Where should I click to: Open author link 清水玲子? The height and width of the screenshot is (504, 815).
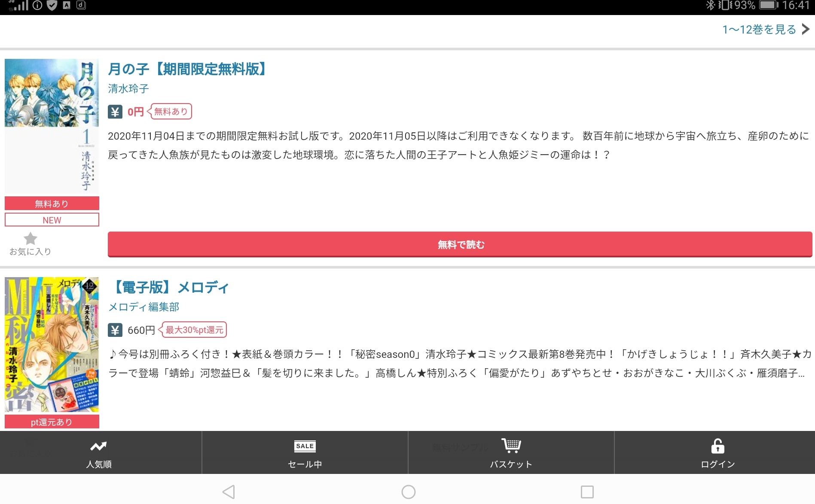tap(128, 89)
